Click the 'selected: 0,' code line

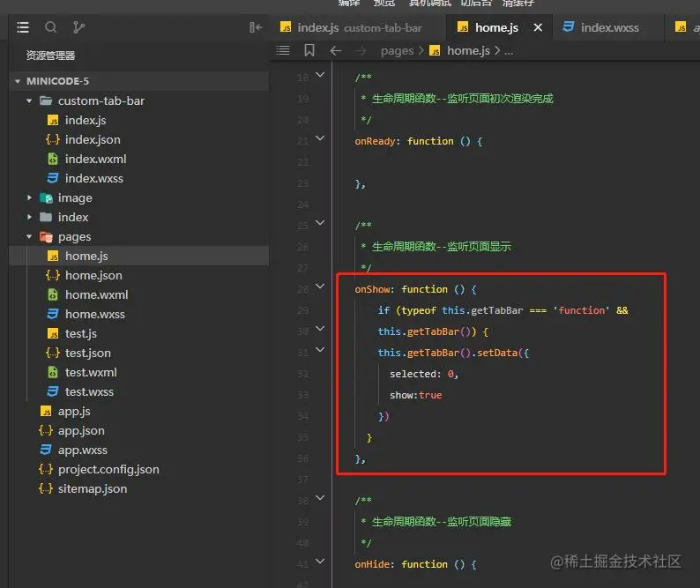(x=424, y=374)
